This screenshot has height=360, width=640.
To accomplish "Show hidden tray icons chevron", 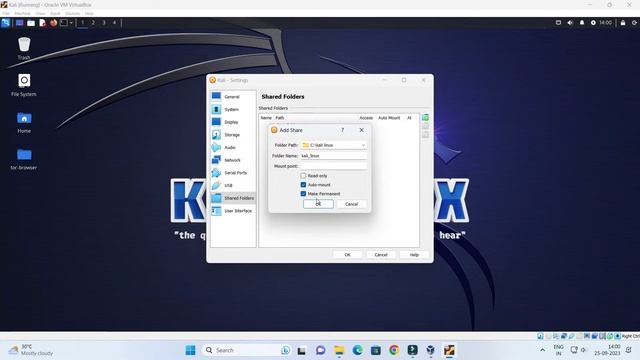I will tap(542, 350).
